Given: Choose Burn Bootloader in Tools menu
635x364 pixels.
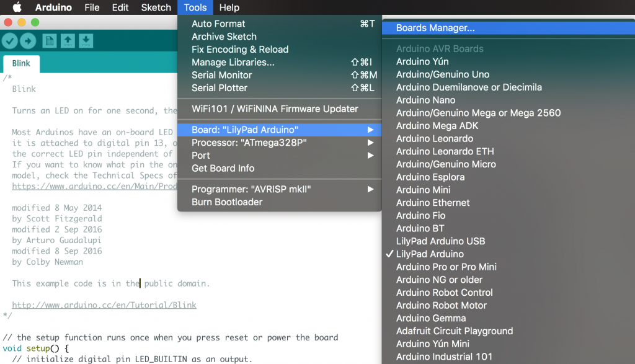Looking at the screenshot, I should coord(226,202).
